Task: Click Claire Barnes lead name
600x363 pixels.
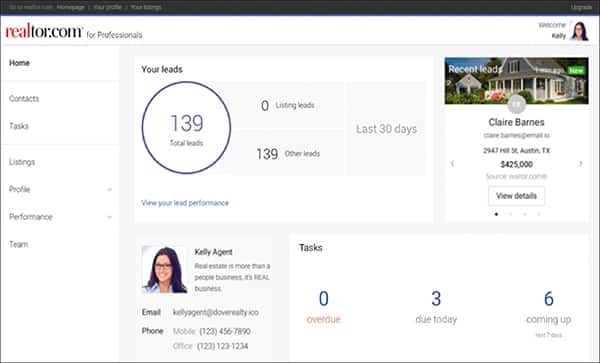Action: click(x=517, y=122)
